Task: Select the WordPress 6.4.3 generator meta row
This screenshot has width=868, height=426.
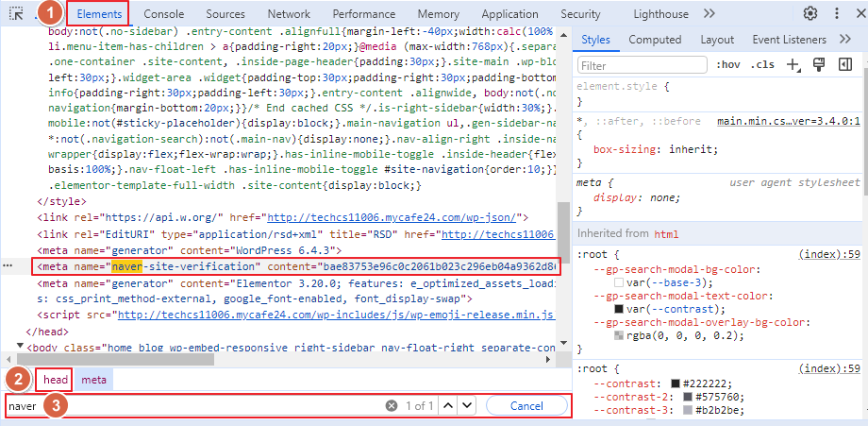Action: [x=190, y=250]
